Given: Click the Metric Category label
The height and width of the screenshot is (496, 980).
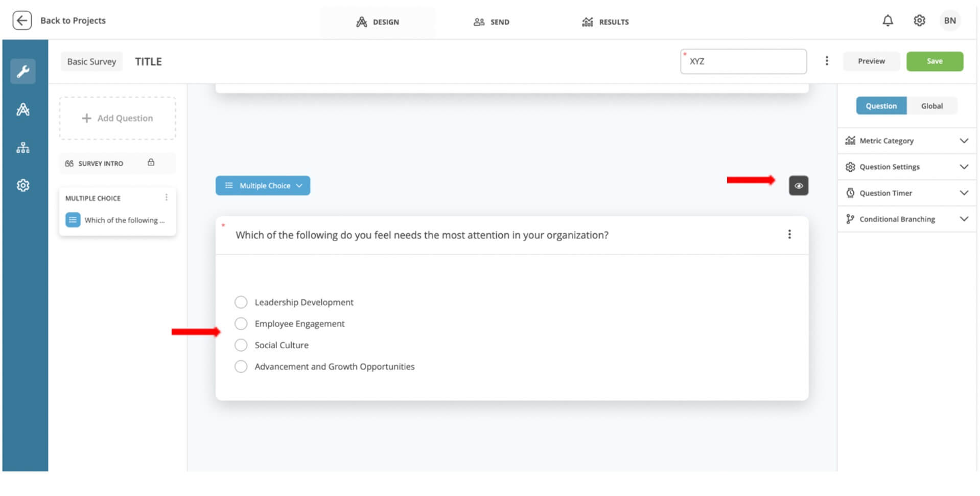Looking at the screenshot, I should (886, 141).
